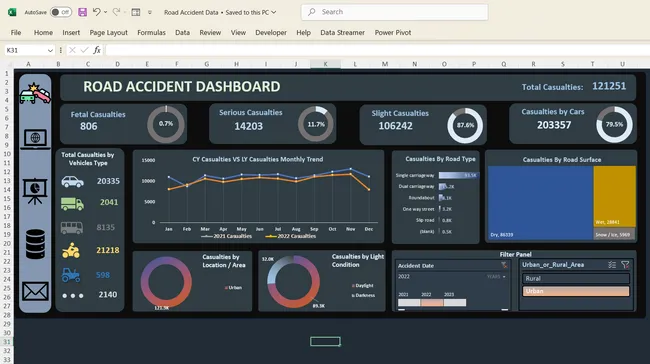Click the envelope mail sidebar icon

(35, 291)
